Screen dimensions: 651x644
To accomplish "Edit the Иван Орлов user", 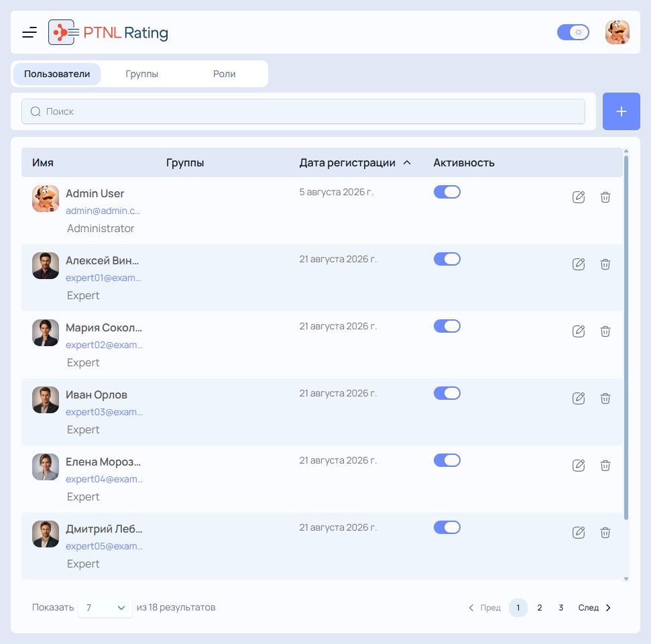I will click(579, 398).
